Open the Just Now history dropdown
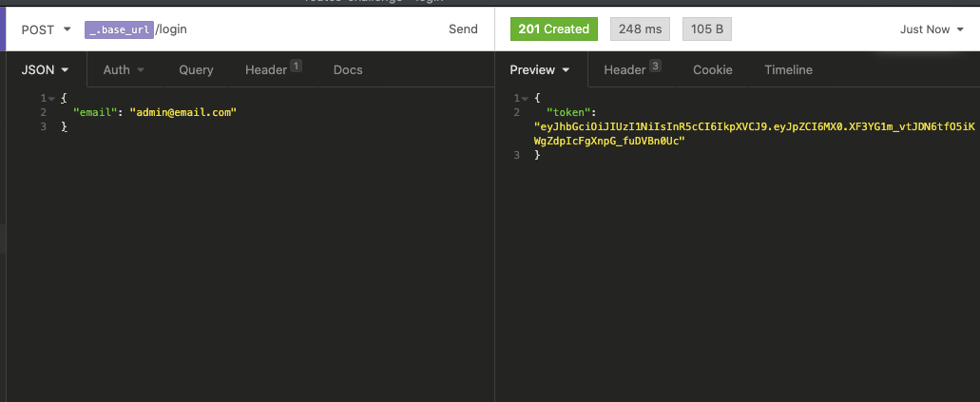Screen dimensions: 980x402 click(x=932, y=29)
